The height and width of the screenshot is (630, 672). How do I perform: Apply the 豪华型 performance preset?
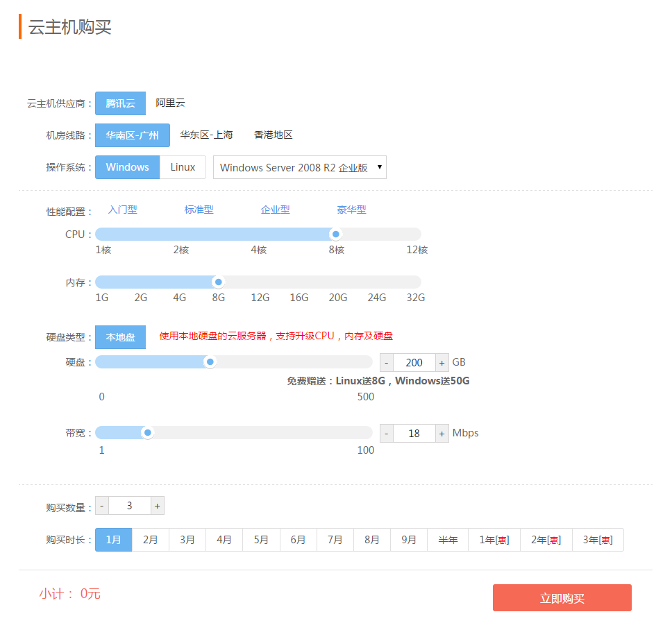(351, 210)
